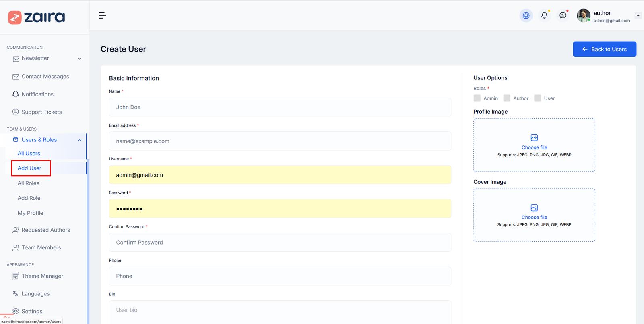Open the globe language icon

click(526, 15)
